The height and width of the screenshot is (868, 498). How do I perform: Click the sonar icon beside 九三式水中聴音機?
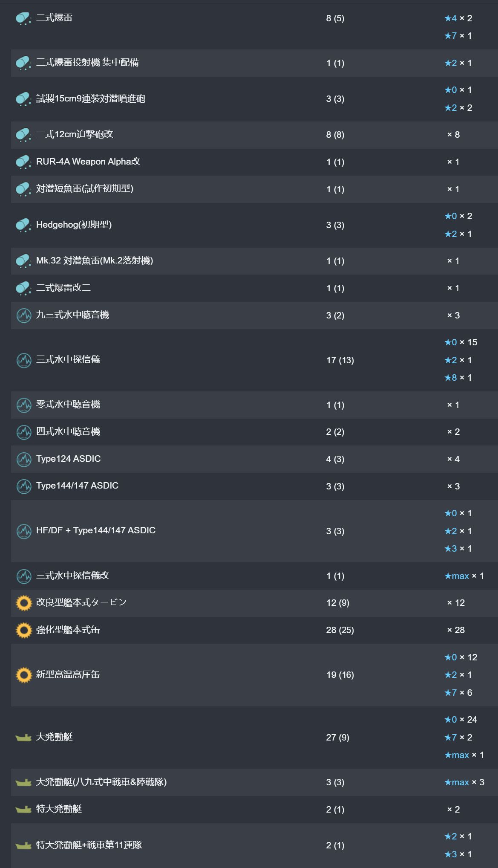click(x=23, y=315)
